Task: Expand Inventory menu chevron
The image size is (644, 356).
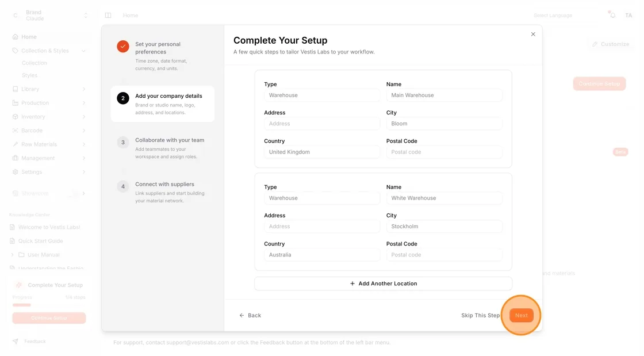Action: coord(84,117)
